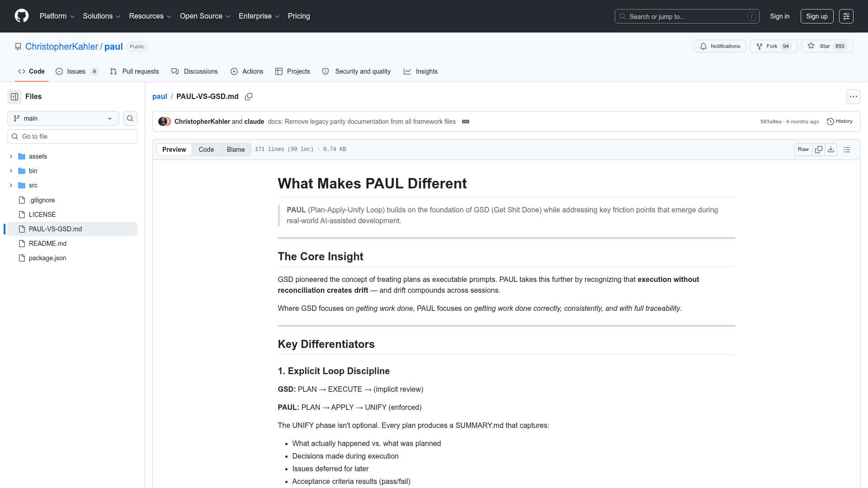The width and height of the screenshot is (868, 488).
Task: Click the "What Makes PAUL Different" heading
Action: tap(372, 183)
